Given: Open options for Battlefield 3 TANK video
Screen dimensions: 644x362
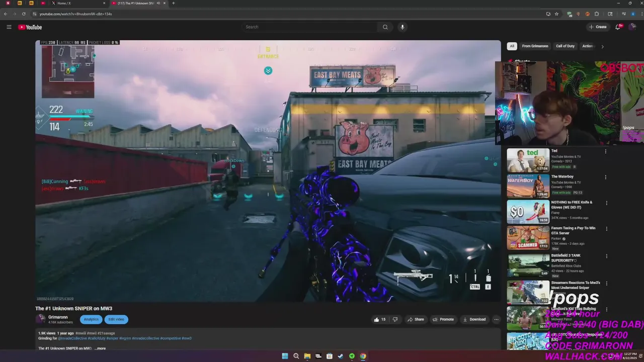Looking at the screenshot, I should pyautogui.click(x=606, y=256).
